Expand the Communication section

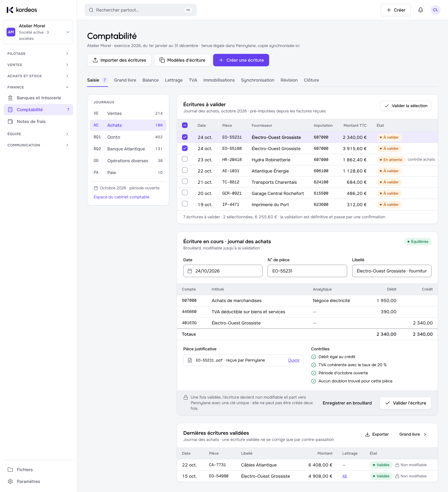click(38, 145)
